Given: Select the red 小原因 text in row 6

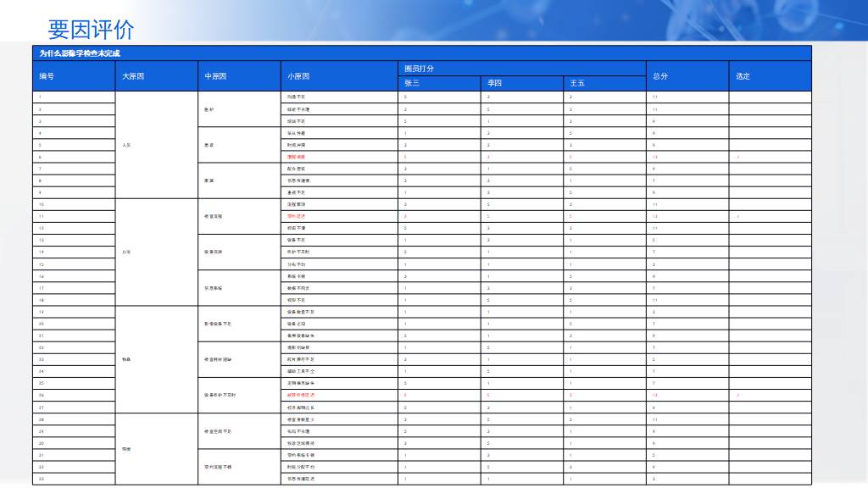Looking at the screenshot, I should [x=296, y=157].
